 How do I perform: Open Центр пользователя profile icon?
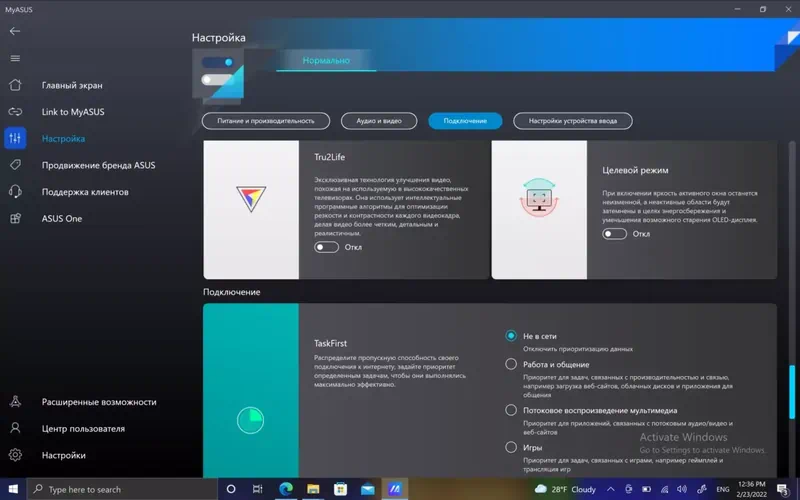tap(15, 428)
